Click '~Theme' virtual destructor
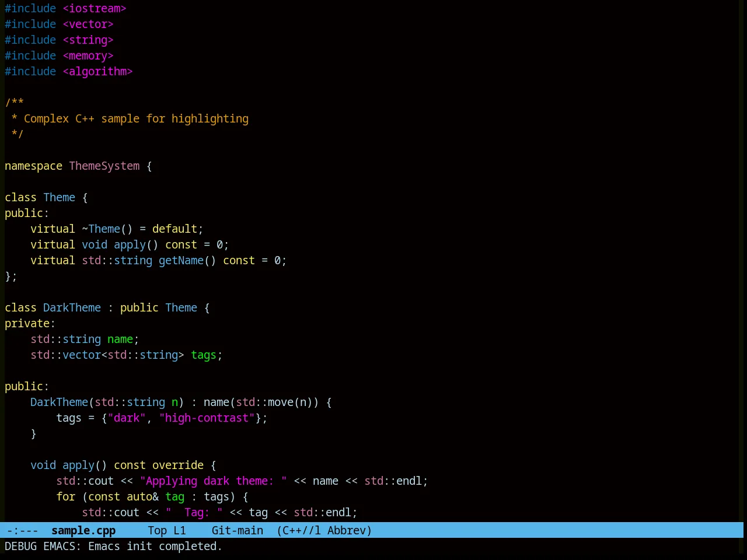This screenshot has width=747, height=560. coord(101,229)
